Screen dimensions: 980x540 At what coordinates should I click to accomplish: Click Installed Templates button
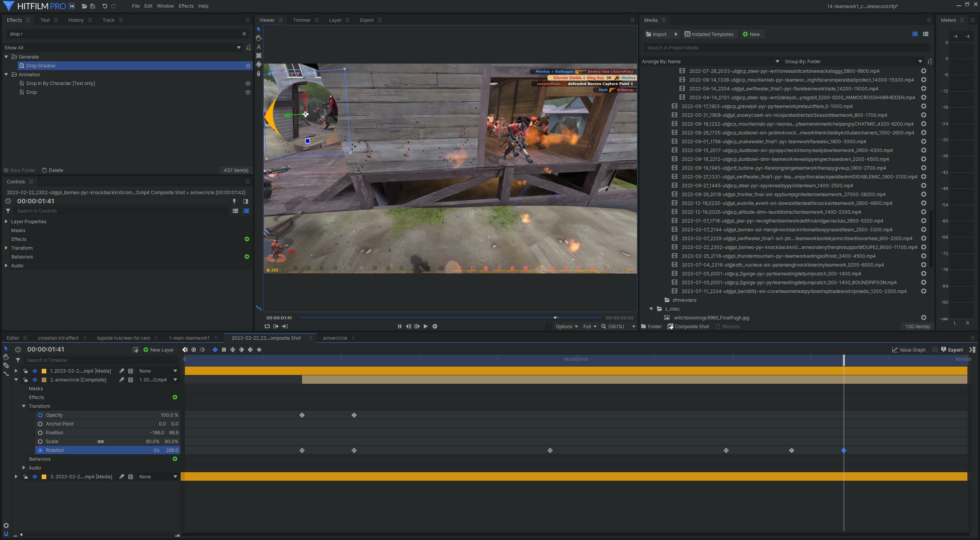[x=709, y=34]
